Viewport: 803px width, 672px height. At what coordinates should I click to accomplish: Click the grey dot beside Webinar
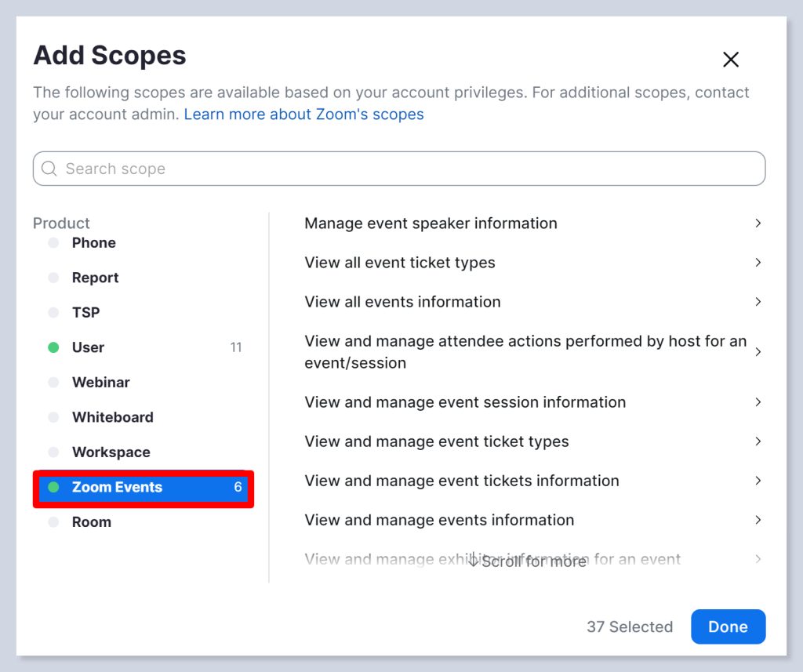(53, 383)
